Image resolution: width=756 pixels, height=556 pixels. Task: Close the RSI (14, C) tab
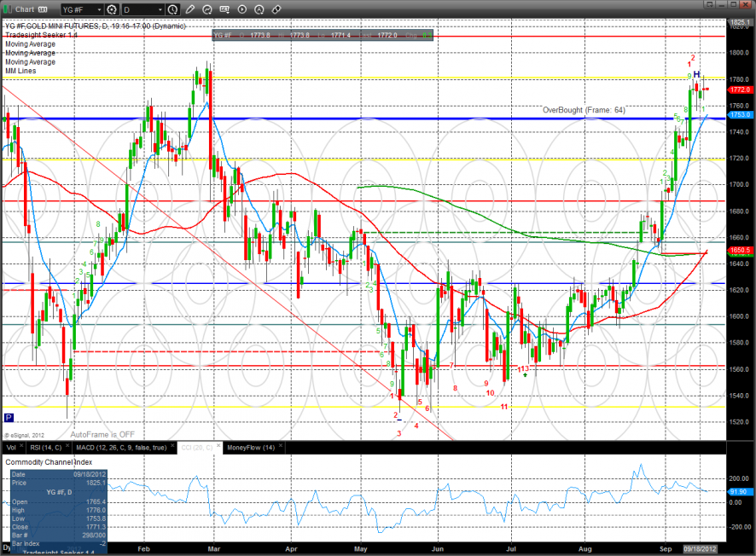pos(67,446)
